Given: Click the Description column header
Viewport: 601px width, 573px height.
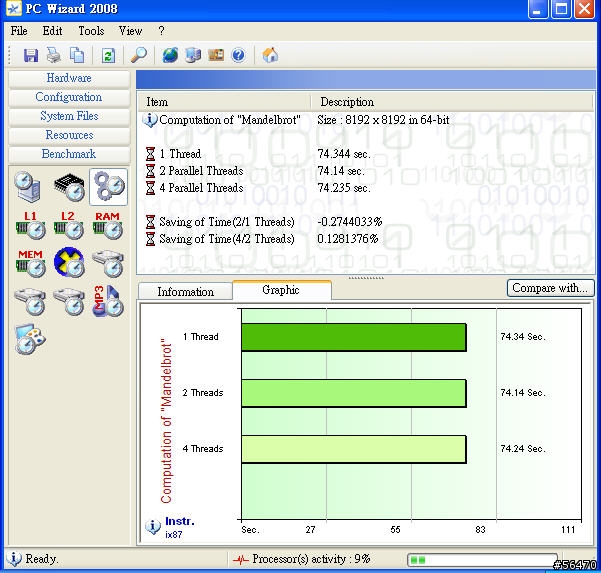Looking at the screenshot, I should point(452,102).
